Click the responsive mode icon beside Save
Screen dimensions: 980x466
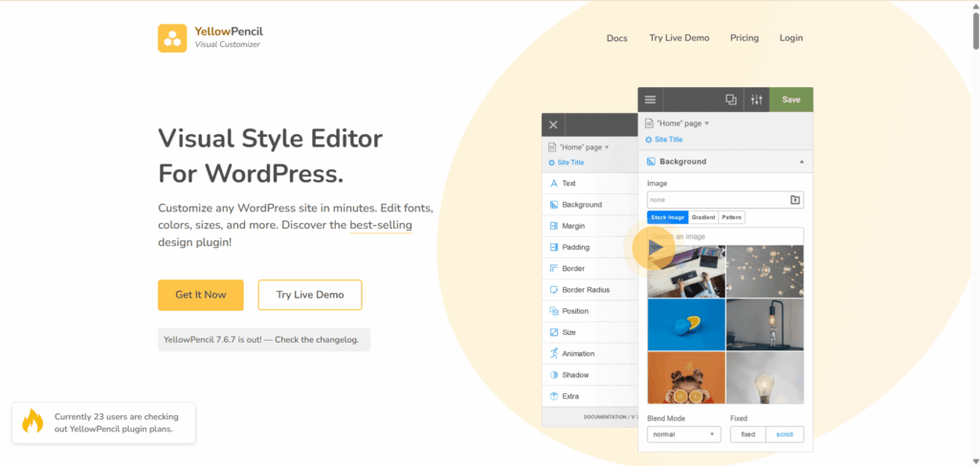coord(730,100)
